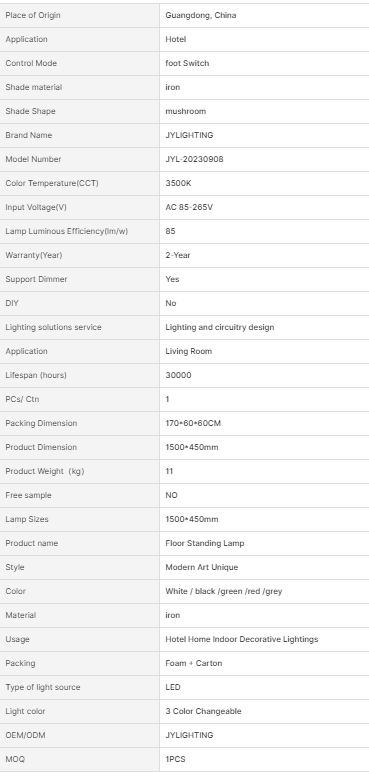Click the 3500K color temperature value

pos(178,183)
